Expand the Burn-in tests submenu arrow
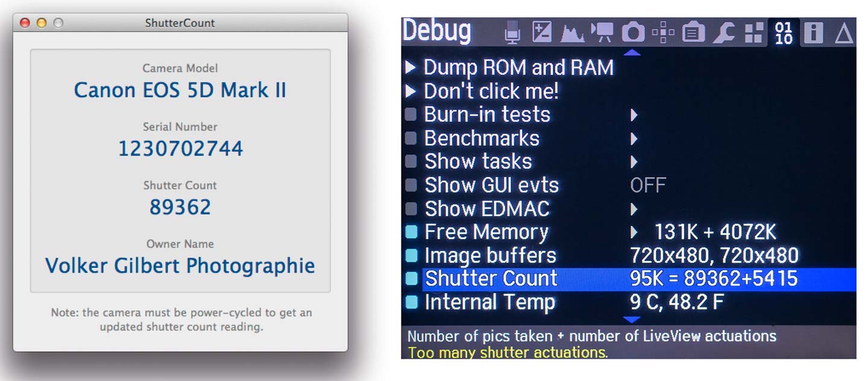This screenshot has height=381, width=868. point(634,115)
